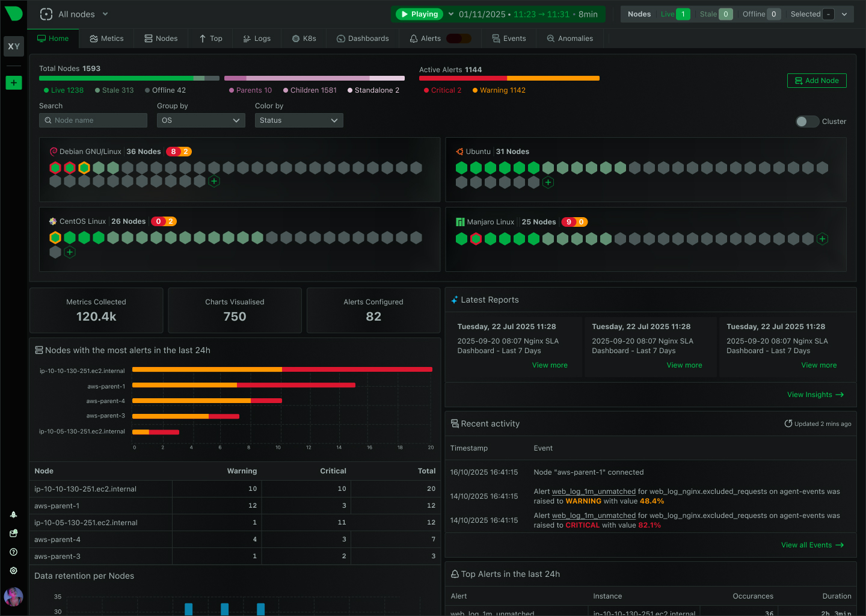Image resolution: width=866 pixels, height=616 pixels.
Task: Click the Netdata logo icon
Action: 13,13
